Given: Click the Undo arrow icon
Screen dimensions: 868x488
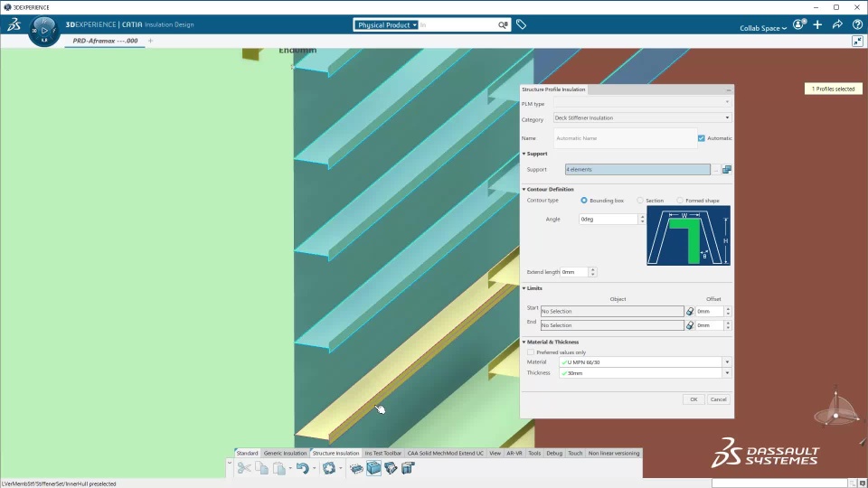Looking at the screenshot, I should point(302,468).
